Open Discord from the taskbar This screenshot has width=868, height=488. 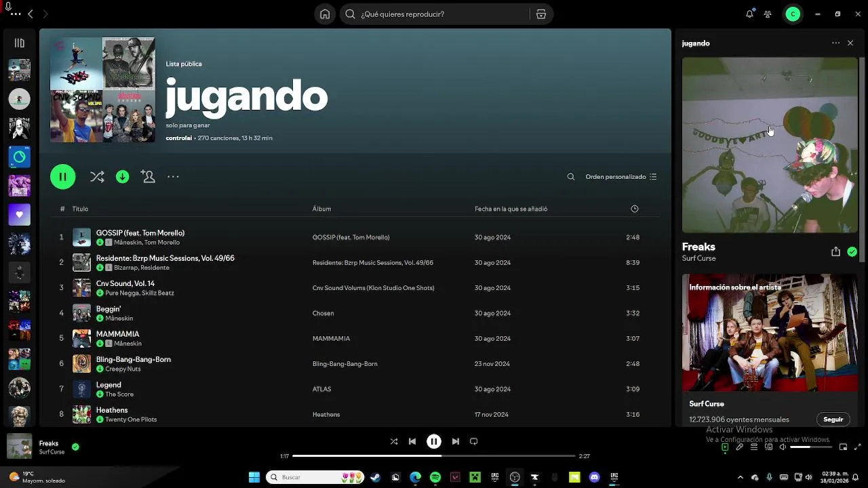[x=595, y=477]
